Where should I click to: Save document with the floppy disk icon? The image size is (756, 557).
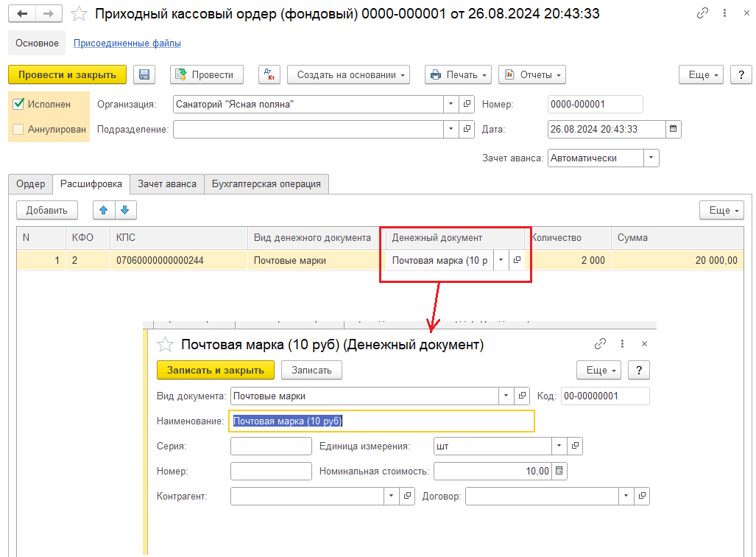144,75
